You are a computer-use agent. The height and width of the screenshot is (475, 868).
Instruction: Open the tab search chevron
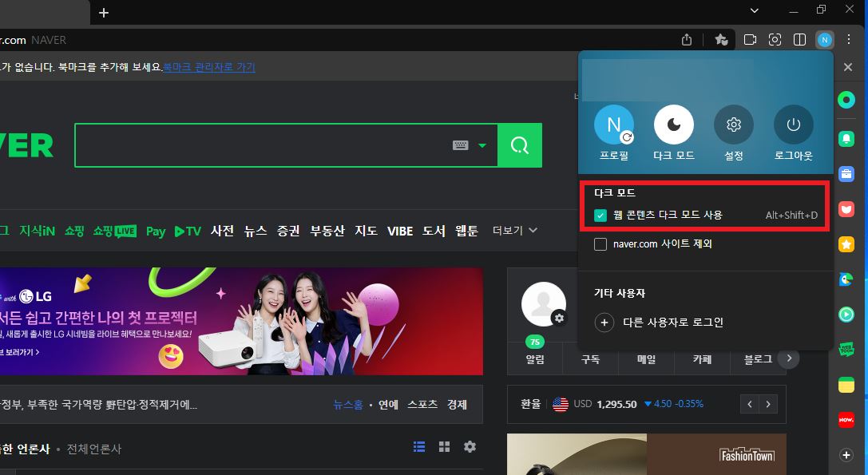754,10
